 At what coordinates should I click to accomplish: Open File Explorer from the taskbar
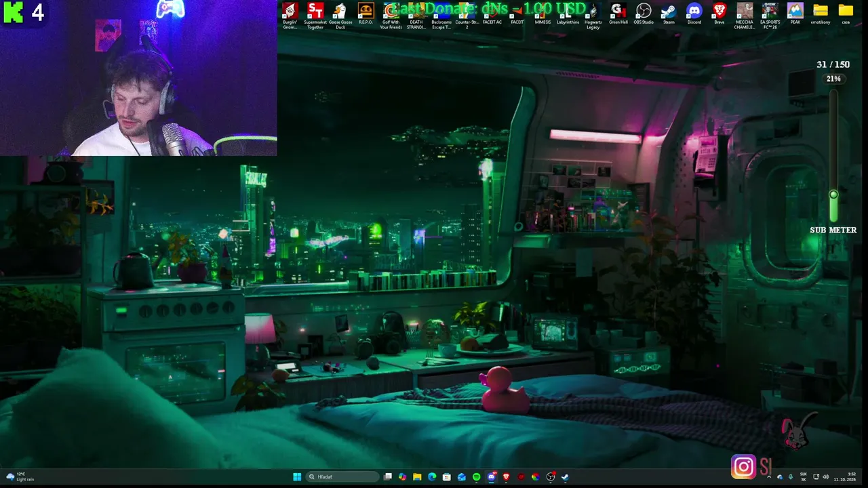point(417,477)
